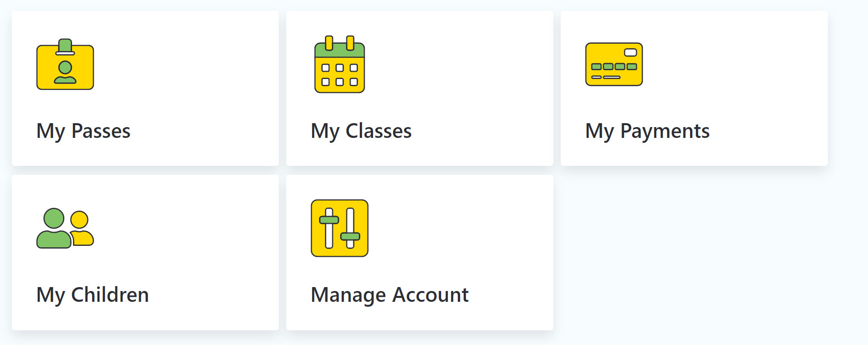The height and width of the screenshot is (345, 868).
Task: Click the credit card icon for payments
Action: coord(614,64)
